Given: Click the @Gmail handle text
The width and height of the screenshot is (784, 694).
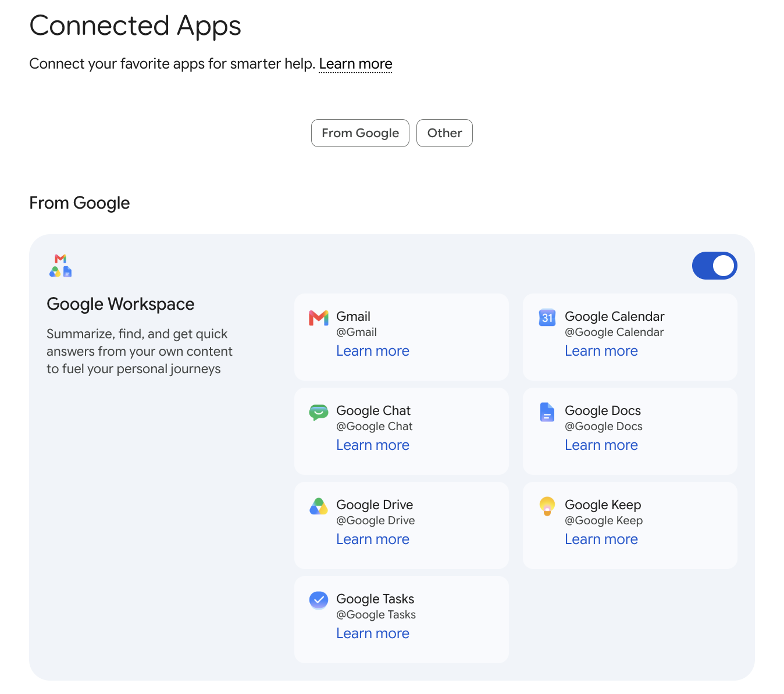Looking at the screenshot, I should click(357, 332).
